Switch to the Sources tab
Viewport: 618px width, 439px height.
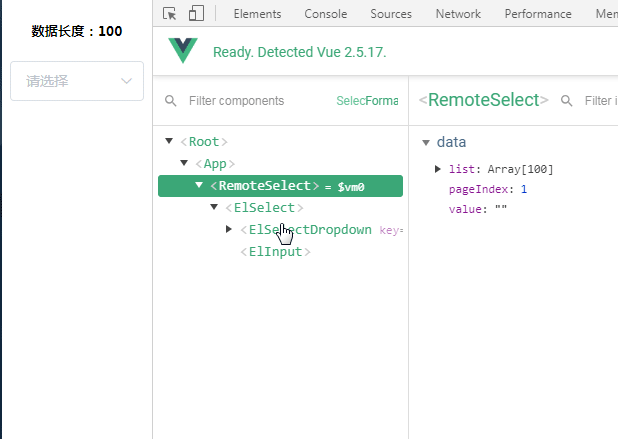pyautogui.click(x=391, y=14)
